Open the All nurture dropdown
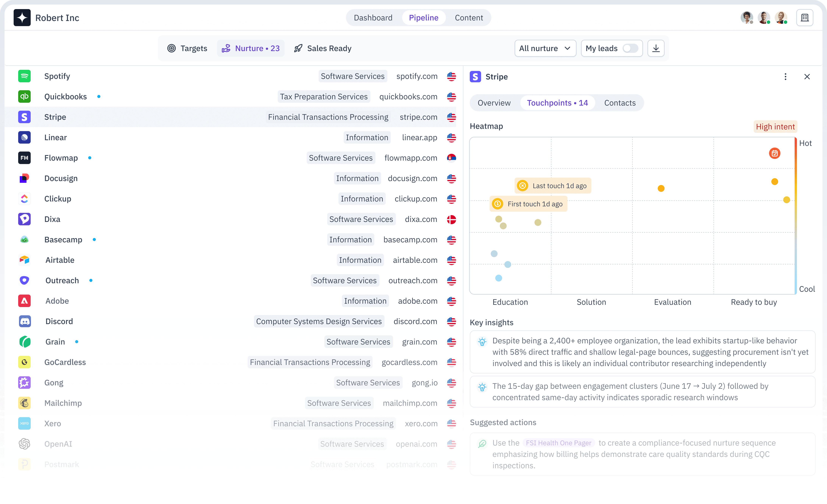 pos(545,48)
